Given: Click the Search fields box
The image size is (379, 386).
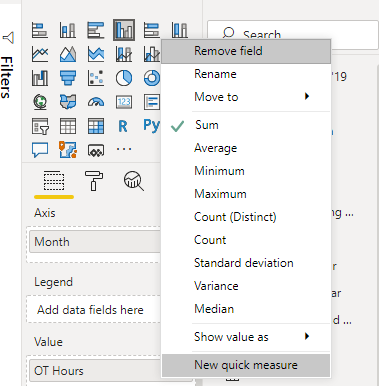Looking at the screenshot, I should [x=293, y=35].
